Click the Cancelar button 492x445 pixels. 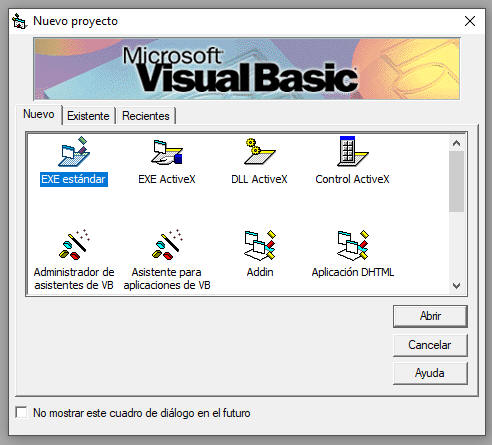(x=430, y=345)
